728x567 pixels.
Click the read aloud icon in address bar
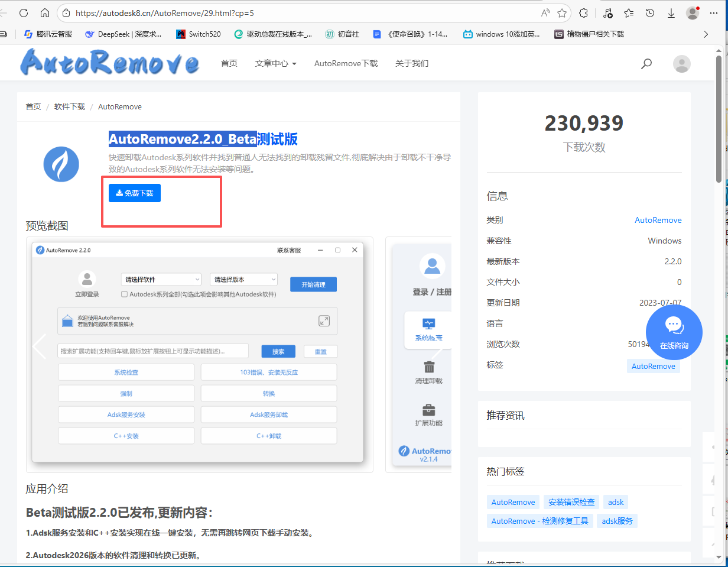pyautogui.click(x=545, y=12)
